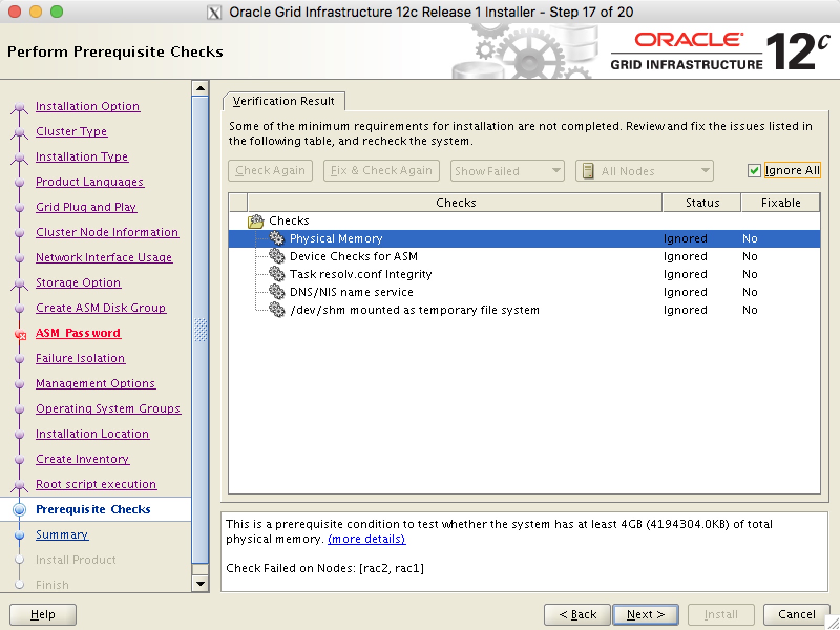
Task: Click the Checks folder icon in the results tree
Action: tap(255, 220)
